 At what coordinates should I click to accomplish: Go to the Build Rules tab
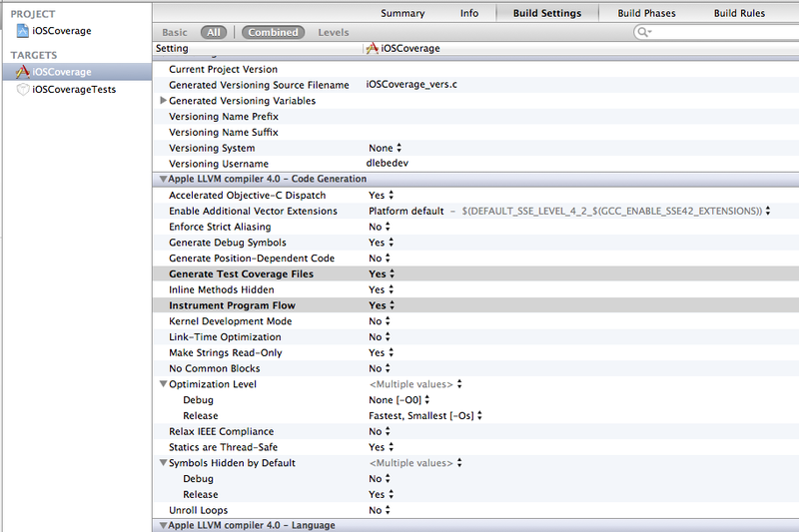739,13
